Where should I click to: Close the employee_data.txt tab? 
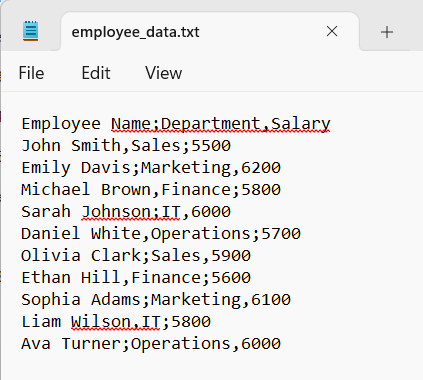(332, 32)
